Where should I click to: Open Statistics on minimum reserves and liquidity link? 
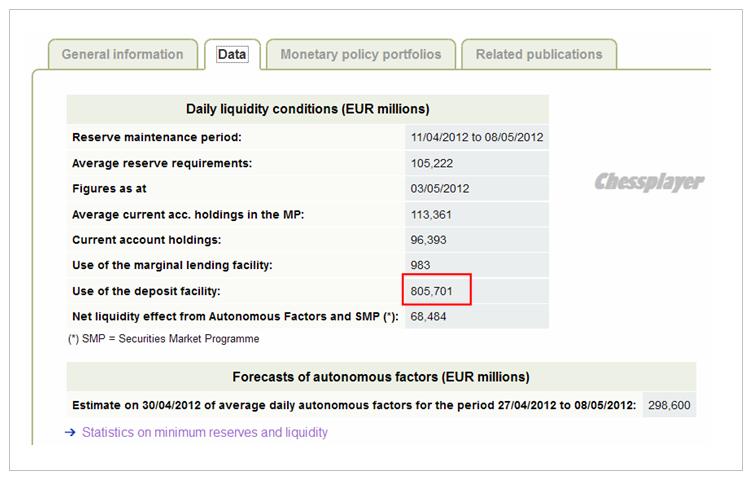pos(204,433)
